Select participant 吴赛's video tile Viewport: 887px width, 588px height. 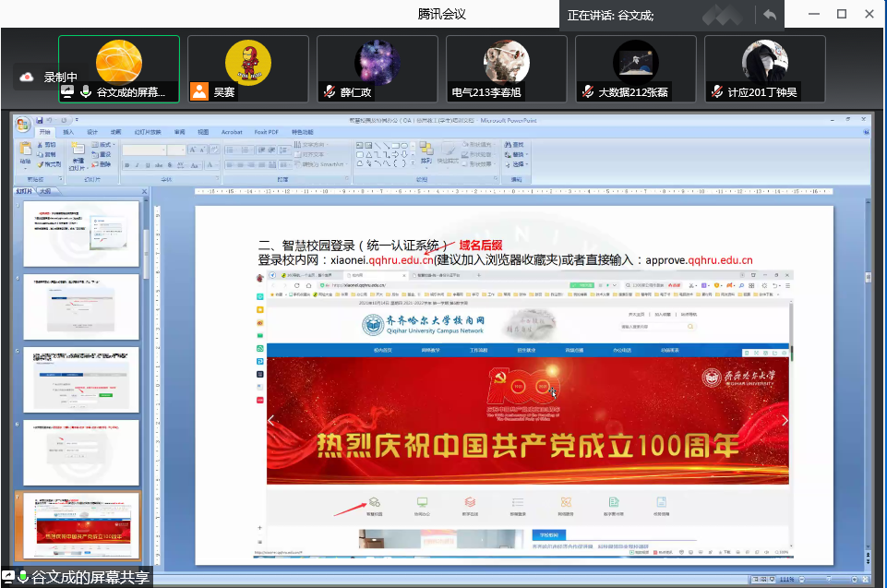pos(247,67)
